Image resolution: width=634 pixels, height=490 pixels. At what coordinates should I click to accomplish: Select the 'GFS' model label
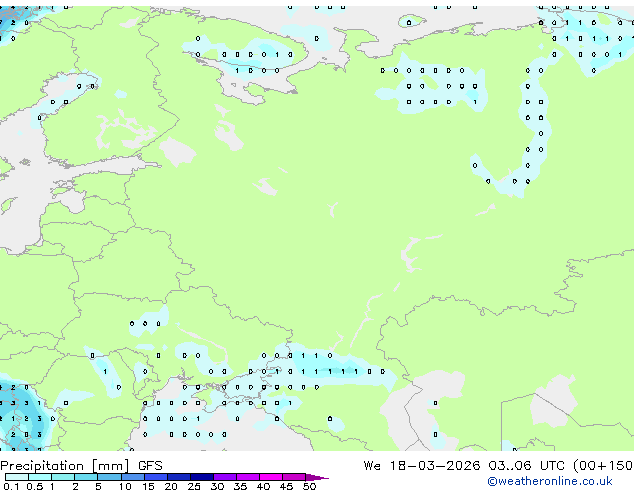coord(150,466)
